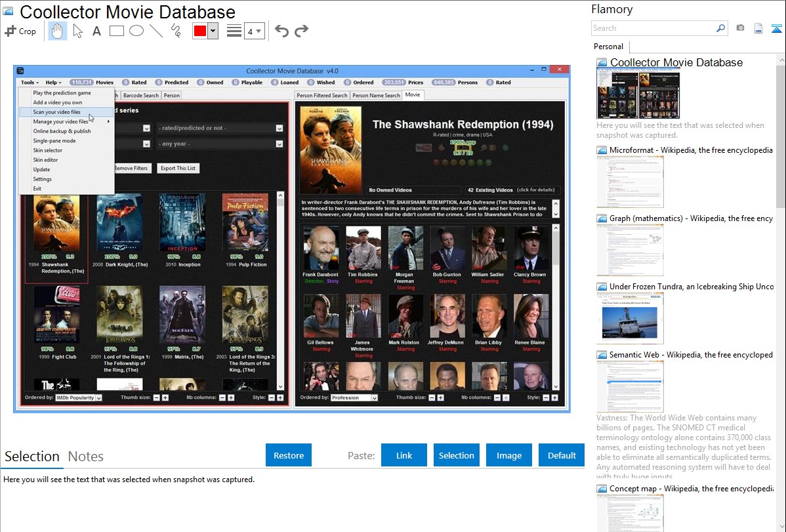Redo the last annotation
The width and height of the screenshot is (786, 532).
(301, 31)
